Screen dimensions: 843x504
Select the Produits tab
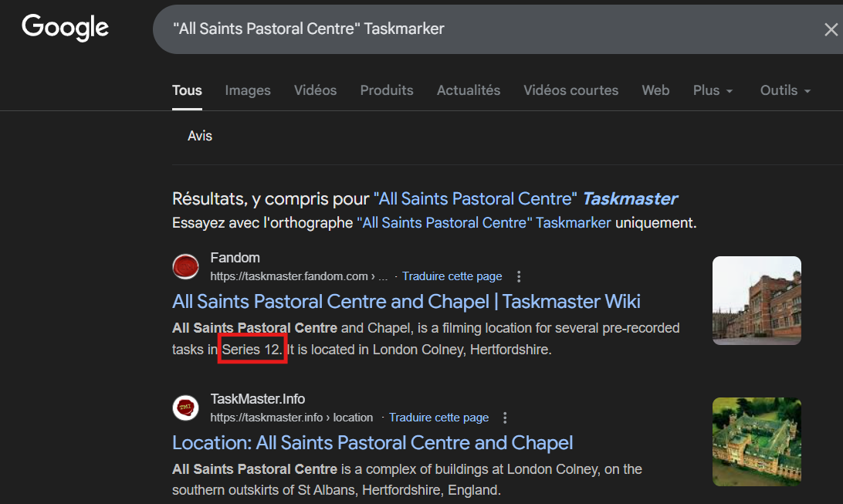point(387,90)
